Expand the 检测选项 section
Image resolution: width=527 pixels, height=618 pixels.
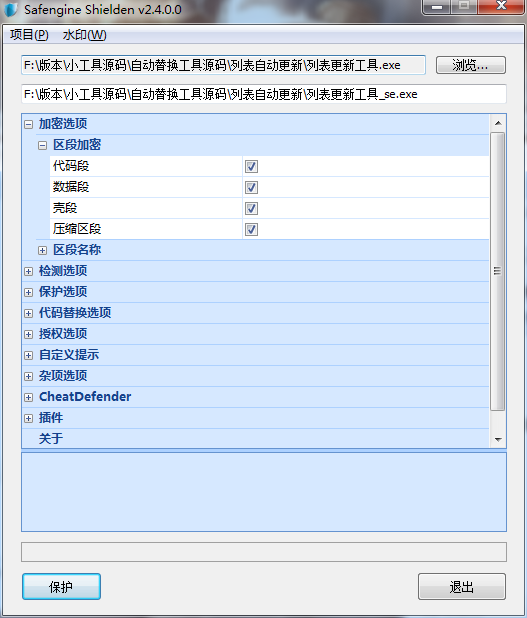(28, 271)
